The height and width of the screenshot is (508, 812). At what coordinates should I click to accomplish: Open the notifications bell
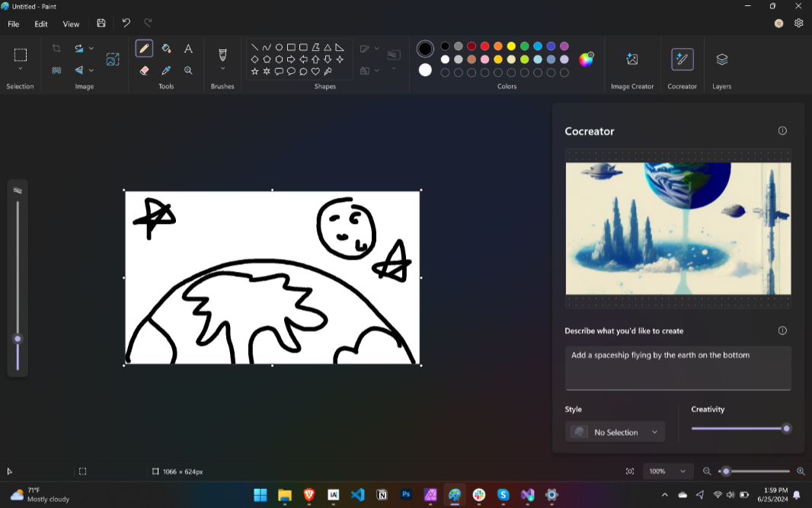click(x=797, y=495)
